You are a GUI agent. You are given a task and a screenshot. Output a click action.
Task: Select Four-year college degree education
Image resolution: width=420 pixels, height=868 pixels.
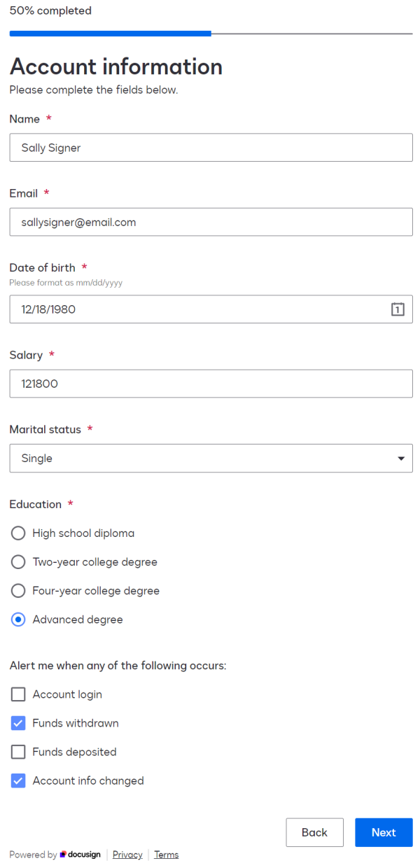[x=17, y=590]
